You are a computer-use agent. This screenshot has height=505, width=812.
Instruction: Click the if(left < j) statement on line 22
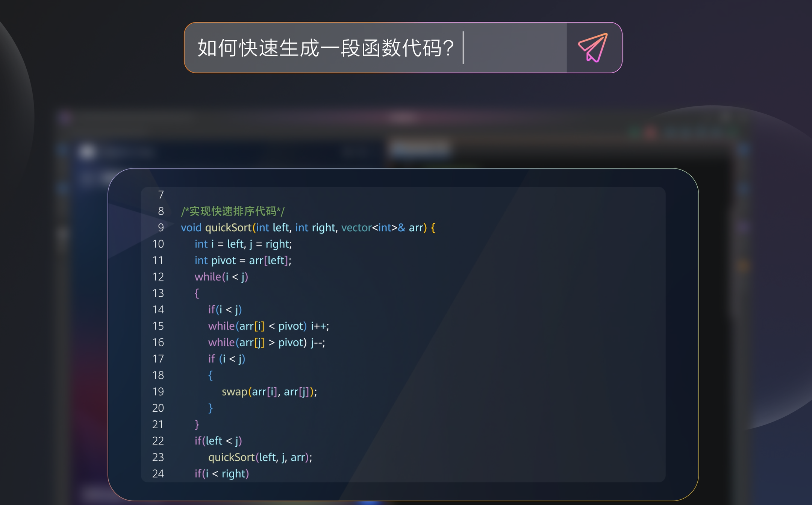coord(218,441)
